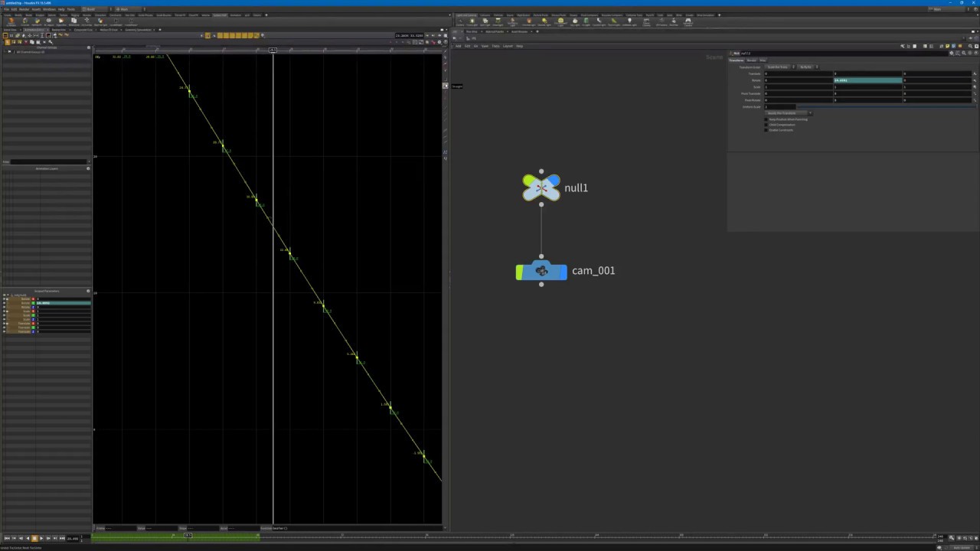Toggle the Enable Constraints checkbox
This screenshot has width=980, height=551.
point(766,130)
